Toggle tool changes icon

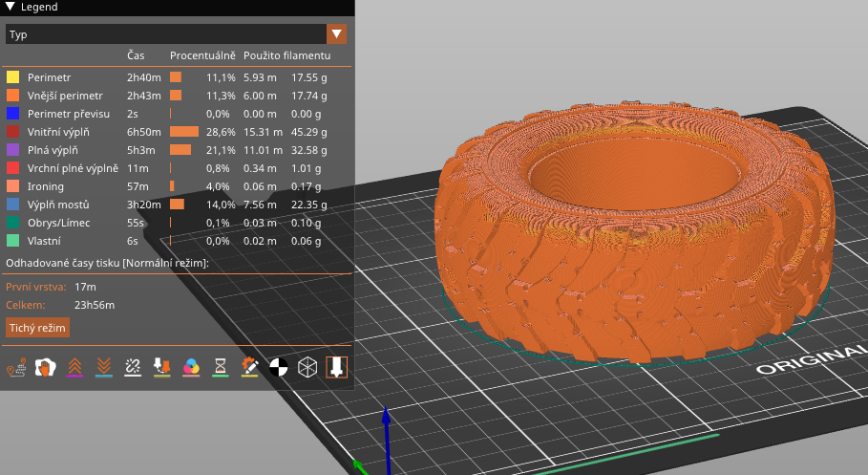pos(161,367)
